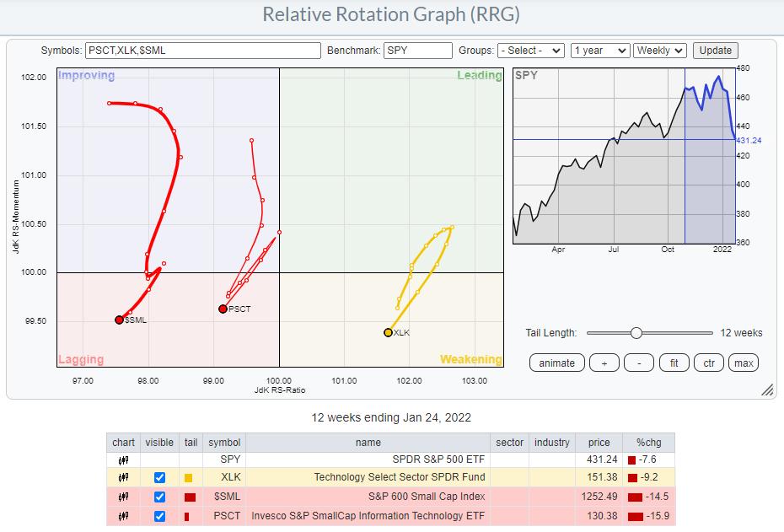Toggle visibility checkbox for $SML
The width and height of the screenshot is (784, 532).
click(159, 497)
